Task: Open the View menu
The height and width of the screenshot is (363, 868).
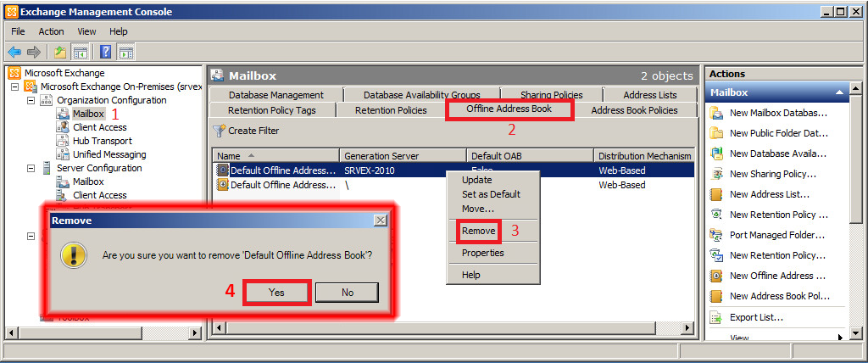Action: [x=87, y=31]
